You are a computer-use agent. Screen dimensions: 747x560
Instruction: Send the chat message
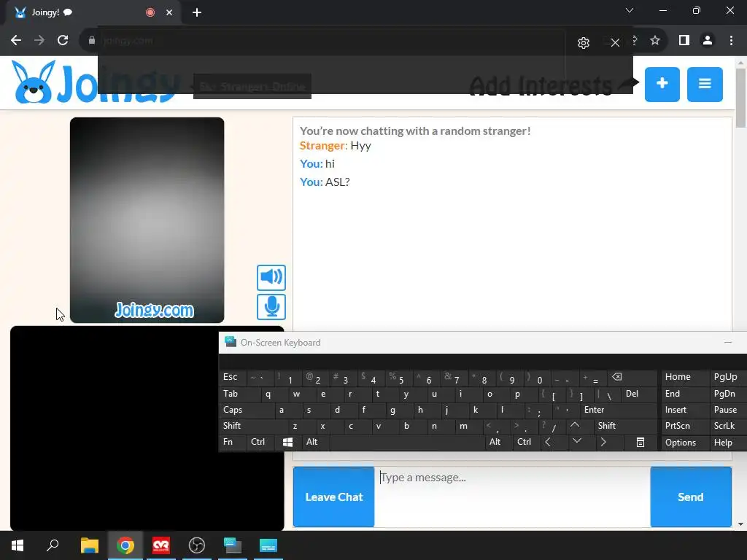pos(691,497)
